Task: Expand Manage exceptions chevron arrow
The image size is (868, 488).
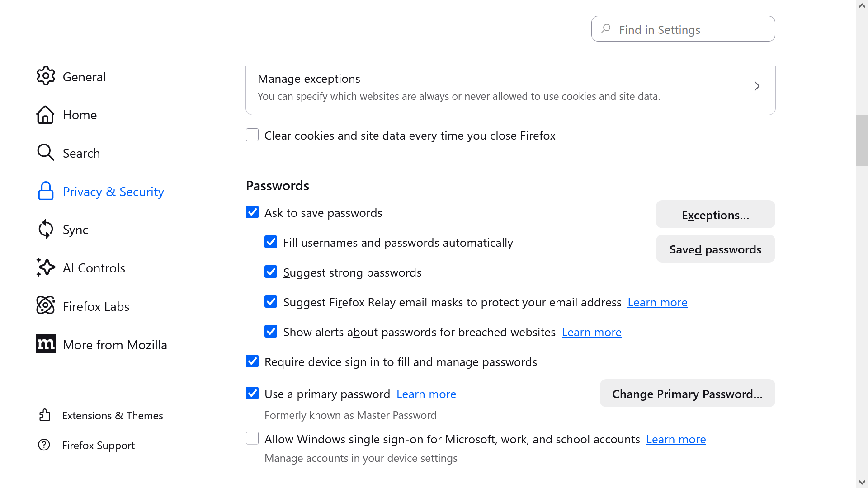Action: pyautogui.click(x=757, y=86)
